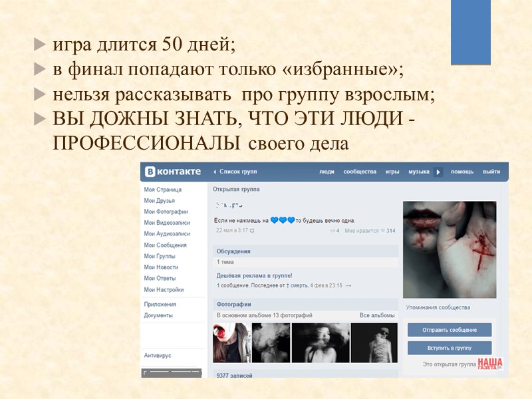Viewport: 532px width, 399px height.
Task: Click the VKontakte logo
Action: point(173,172)
